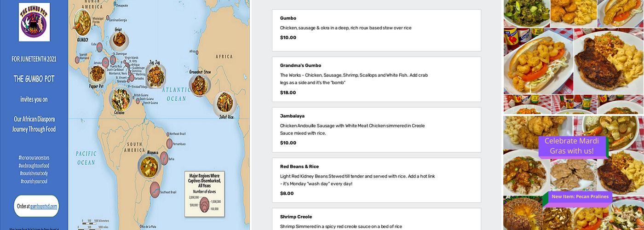Click the New Item: Pecan Pralines banner
Screen dimensions: 644x230
580,196
